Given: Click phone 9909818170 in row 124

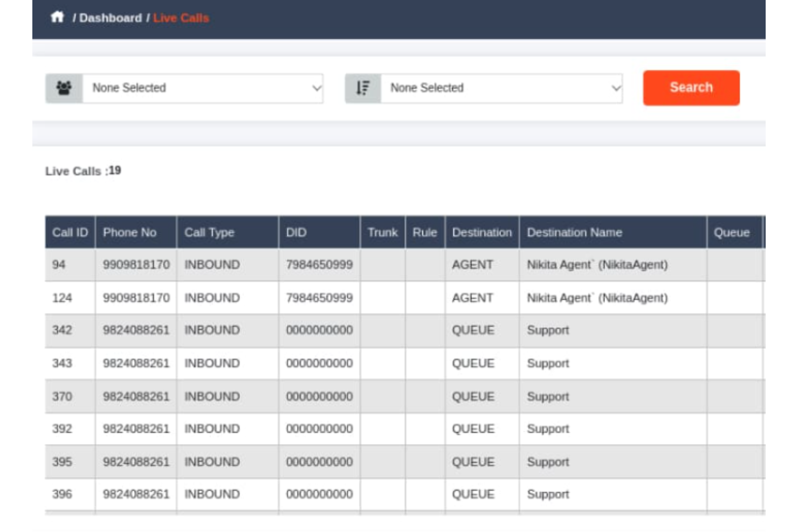Looking at the screenshot, I should (136, 298).
